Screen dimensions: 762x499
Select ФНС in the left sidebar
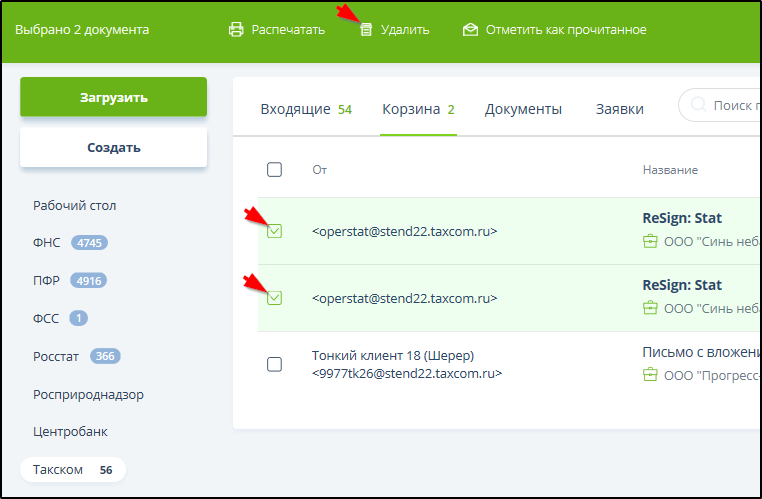click(47, 243)
